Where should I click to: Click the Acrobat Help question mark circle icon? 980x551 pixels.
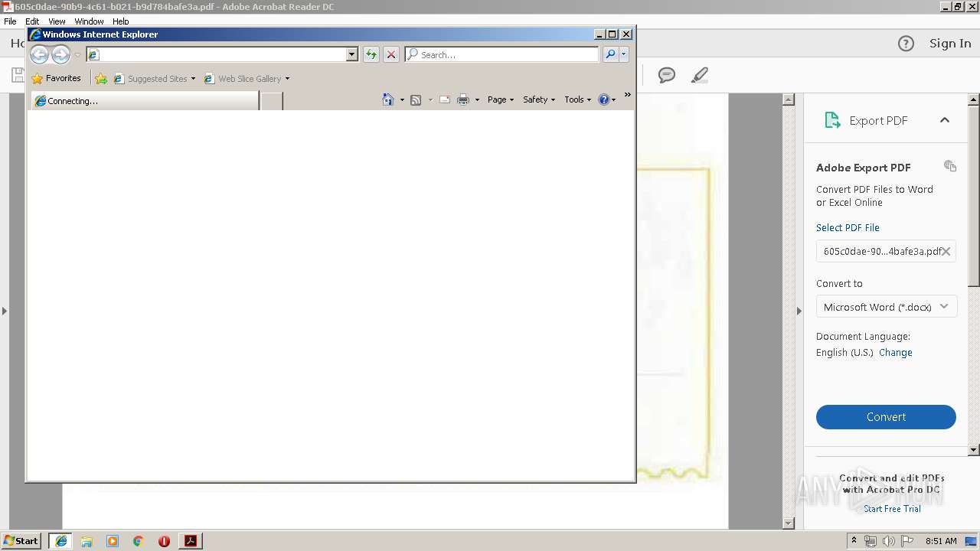tap(906, 44)
